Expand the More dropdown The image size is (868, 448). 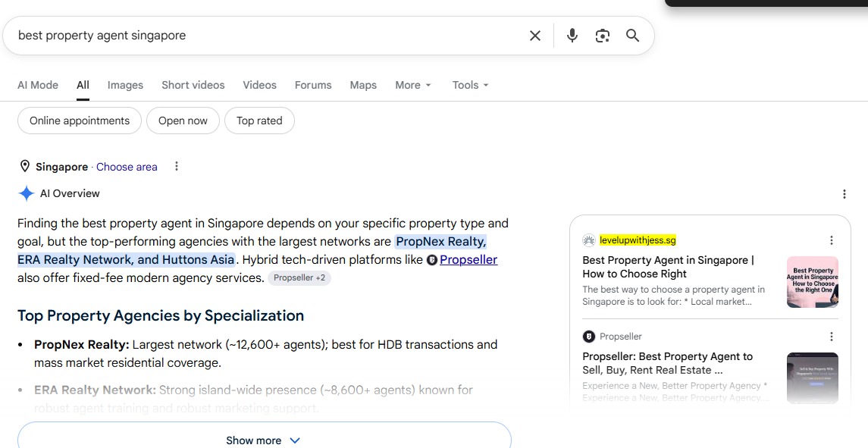click(413, 86)
